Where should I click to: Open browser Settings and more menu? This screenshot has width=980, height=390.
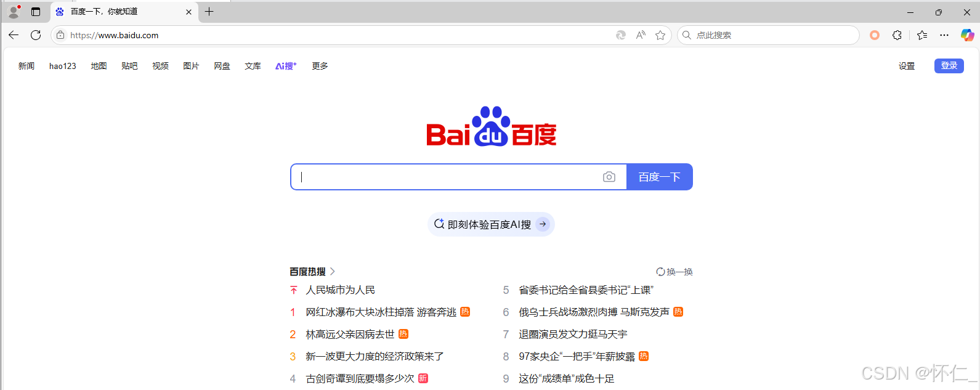(x=944, y=35)
